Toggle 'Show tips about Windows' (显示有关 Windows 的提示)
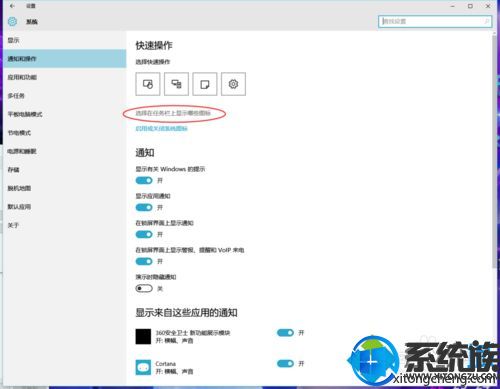This screenshot has width=500, height=389. coord(144,180)
